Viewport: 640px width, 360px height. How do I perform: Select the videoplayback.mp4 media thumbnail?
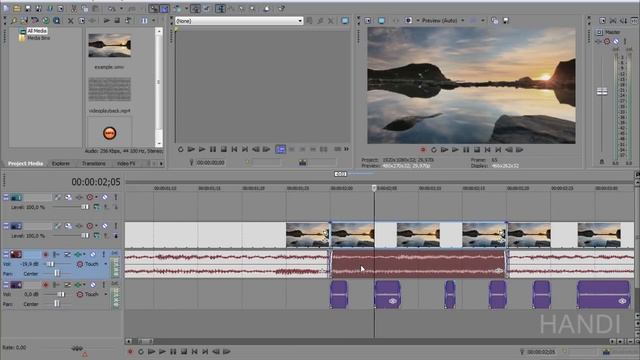110,89
